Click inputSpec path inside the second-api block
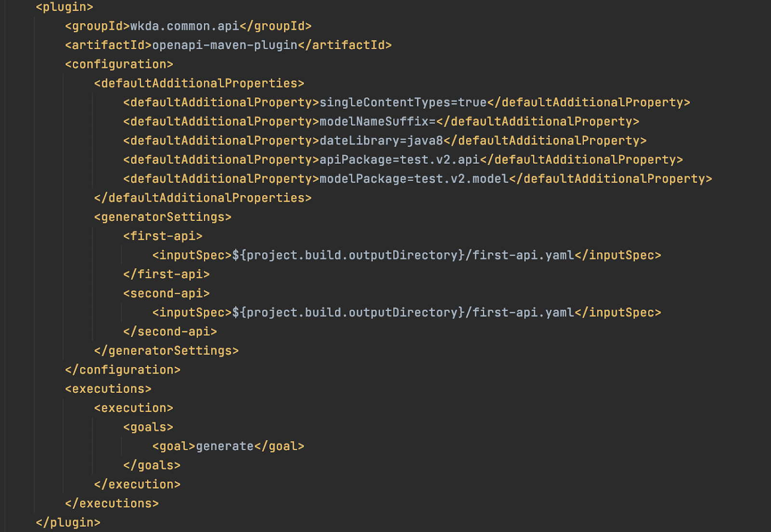This screenshot has width=771, height=532. 402,312
